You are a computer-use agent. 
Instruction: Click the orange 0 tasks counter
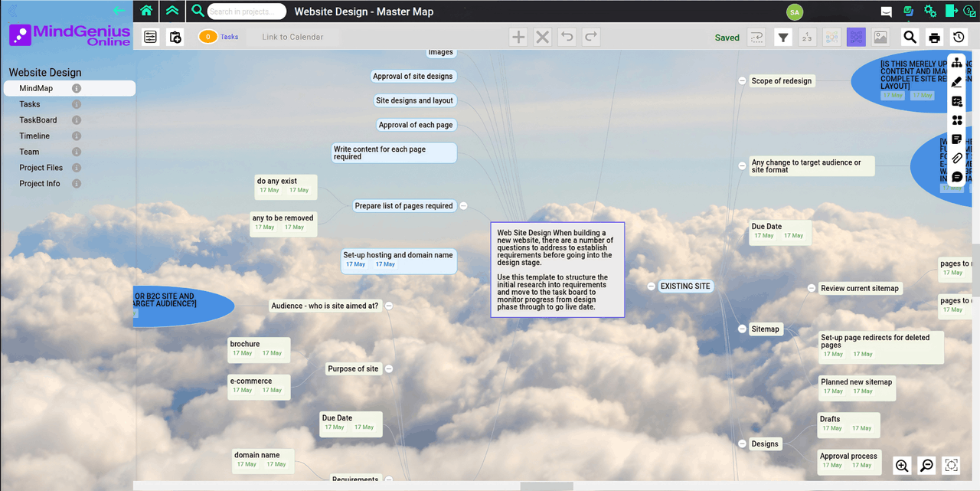click(207, 37)
